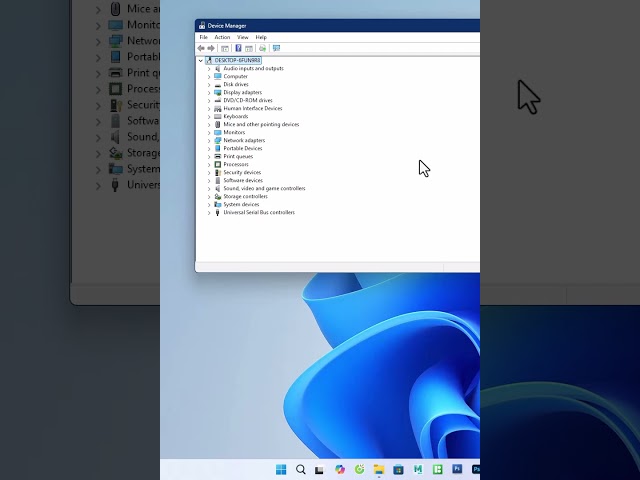Expand the Disk drives chevron
This screenshot has width=640, height=480.
click(209, 84)
